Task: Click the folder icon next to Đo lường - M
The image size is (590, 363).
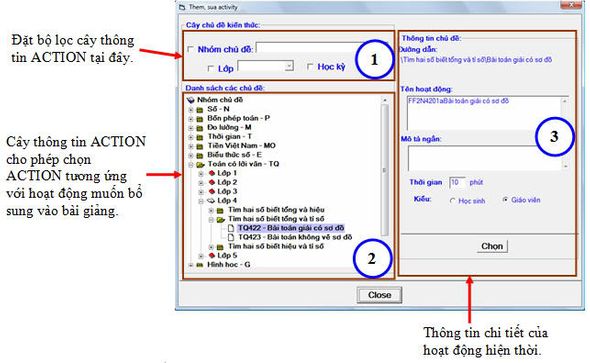Action: (x=200, y=128)
